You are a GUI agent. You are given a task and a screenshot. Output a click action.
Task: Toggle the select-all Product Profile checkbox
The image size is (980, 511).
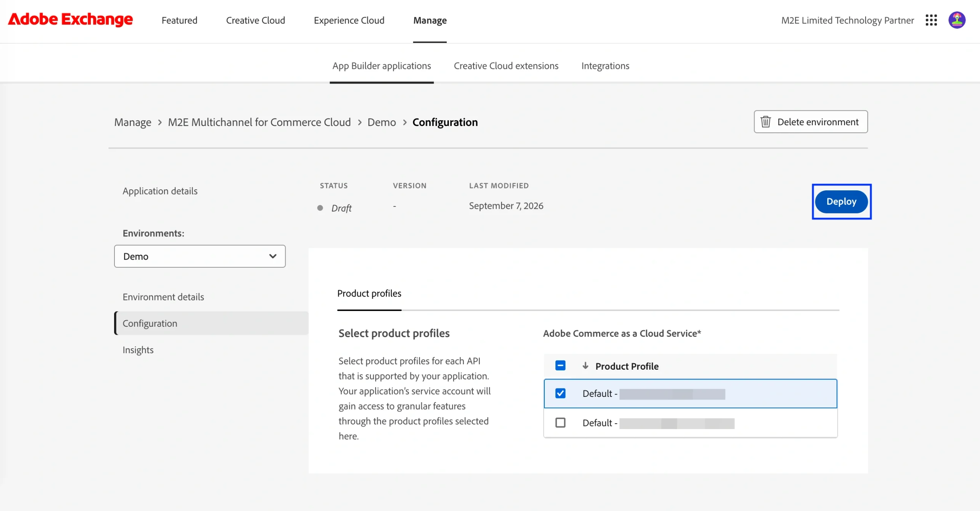pos(560,365)
